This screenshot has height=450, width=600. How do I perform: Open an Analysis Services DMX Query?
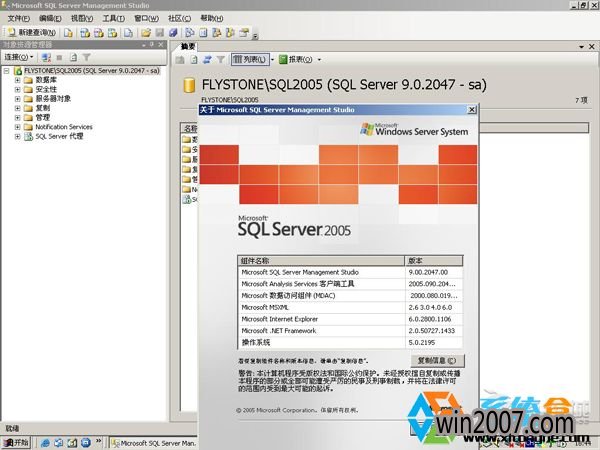[x=99, y=33]
